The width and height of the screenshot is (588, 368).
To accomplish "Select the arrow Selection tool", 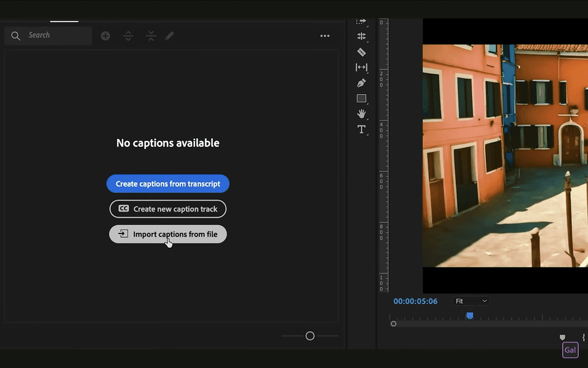I will click(x=362, y=21).
